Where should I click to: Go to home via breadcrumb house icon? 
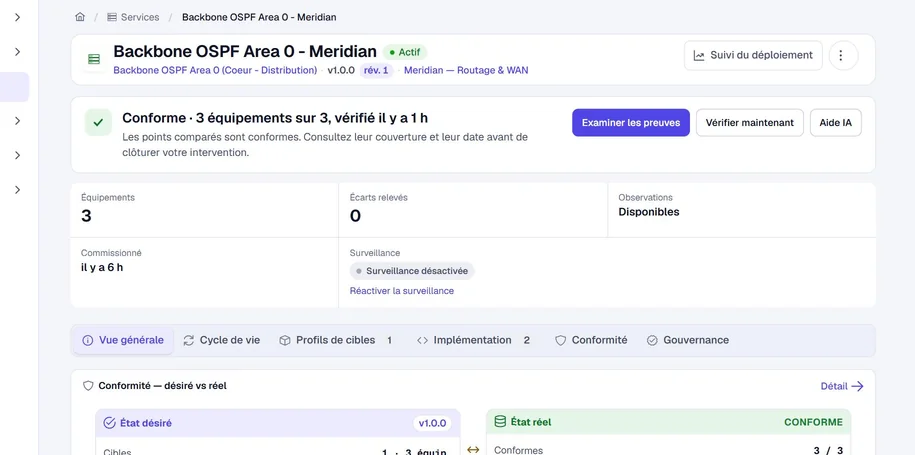80,17
